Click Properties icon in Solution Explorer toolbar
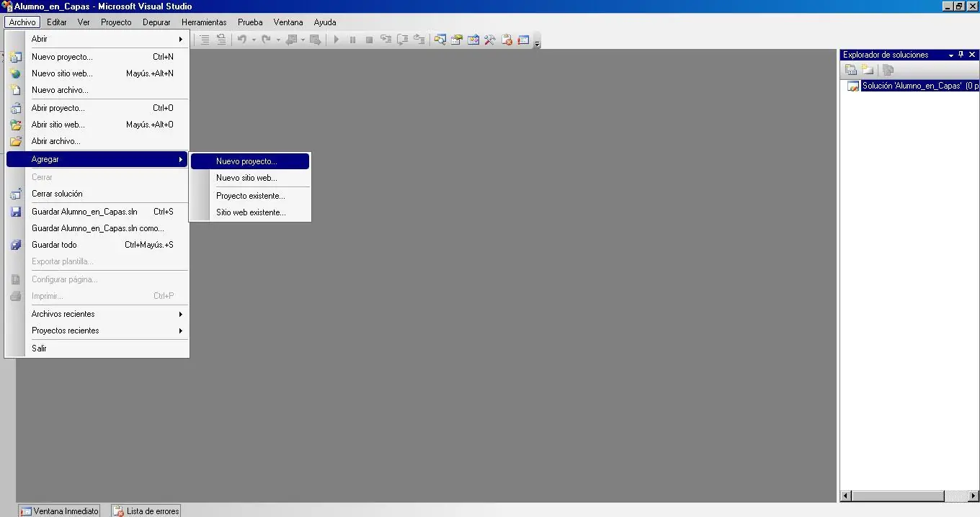Screen dimensions: 980x517 (x=851, y=70)
